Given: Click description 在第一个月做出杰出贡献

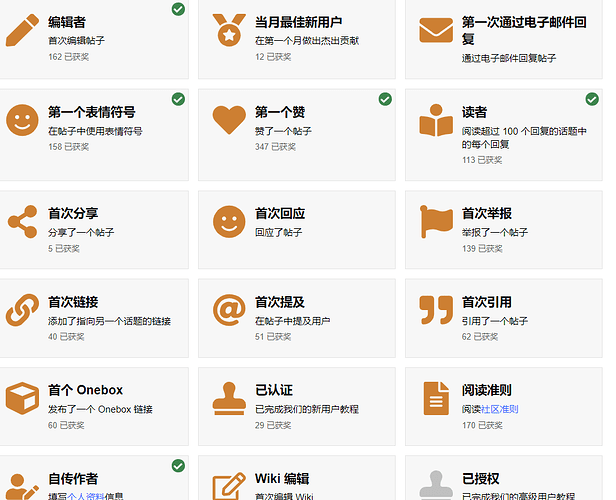Looking at the screenshot, I should 307,40.
